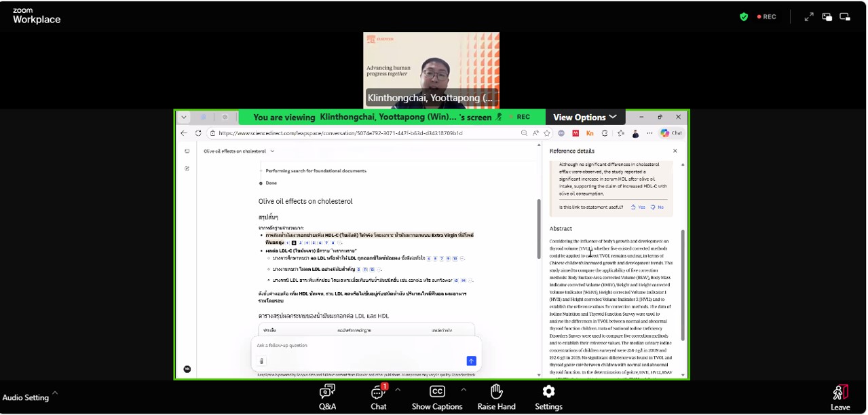Screen dimensions: 868x415
Task: Open the Zoom Chat panel
Action: 378,397
